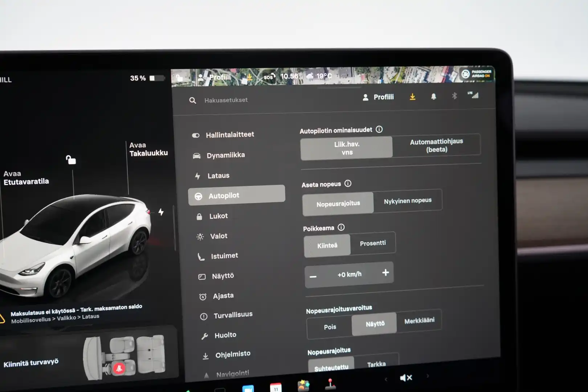Select Liik.hav. vns autopilot feature
Image resolution: width=588 pixels, height=392 pixels.
(347, 148)
